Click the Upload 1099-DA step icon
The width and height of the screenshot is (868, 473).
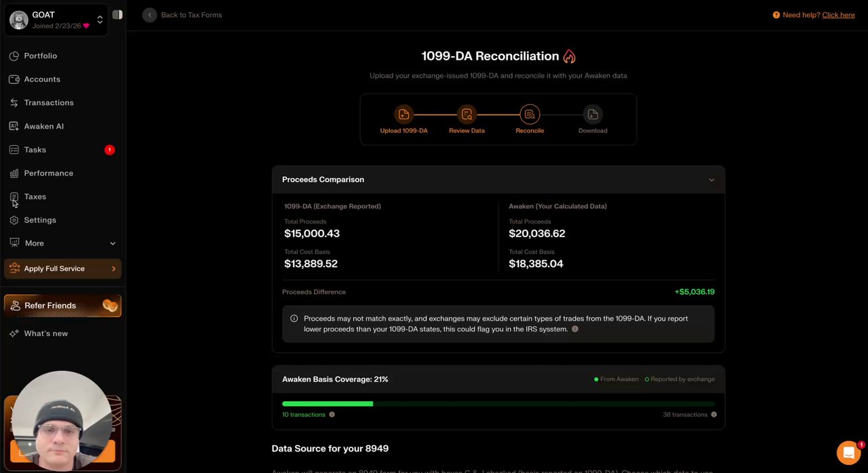point(403,115)
